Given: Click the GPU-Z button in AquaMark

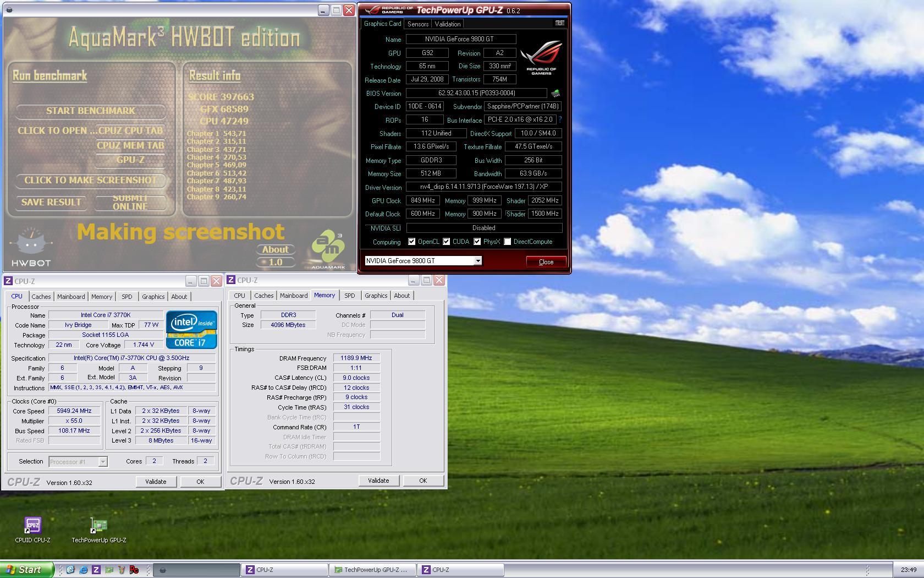Looking at the screenshot, I should click(x=130, y=160).
